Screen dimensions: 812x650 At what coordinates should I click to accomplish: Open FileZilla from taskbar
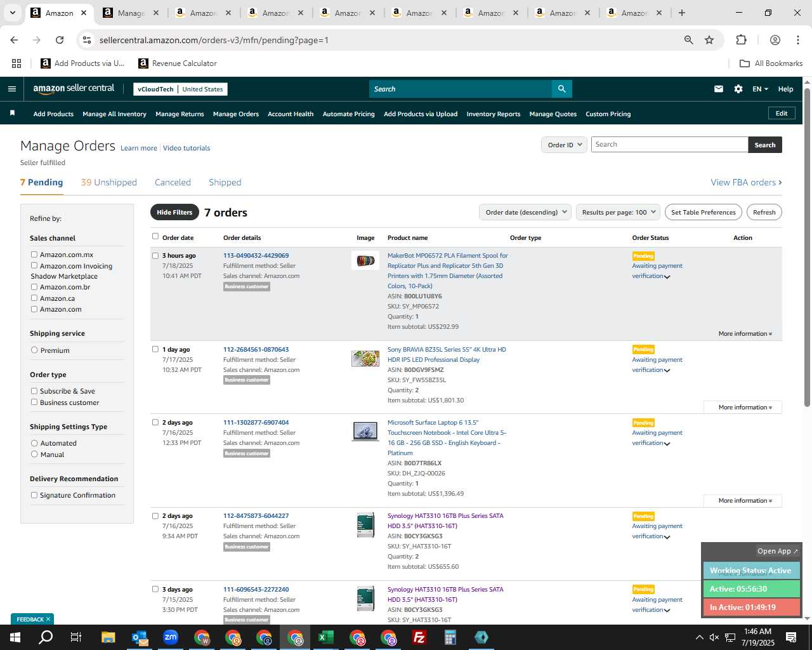point(419,637)
